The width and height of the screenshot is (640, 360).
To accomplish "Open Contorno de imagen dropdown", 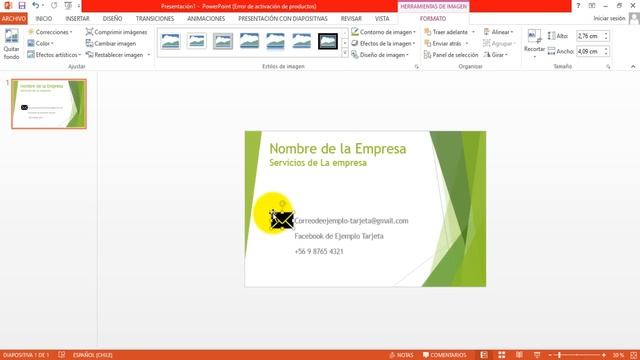I will click(383, 32).
